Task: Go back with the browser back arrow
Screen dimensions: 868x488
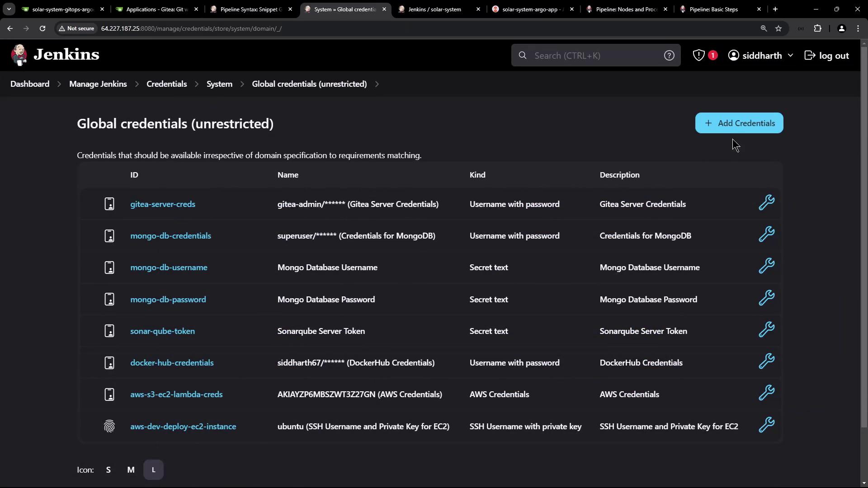Action: (x=10, y=28)
